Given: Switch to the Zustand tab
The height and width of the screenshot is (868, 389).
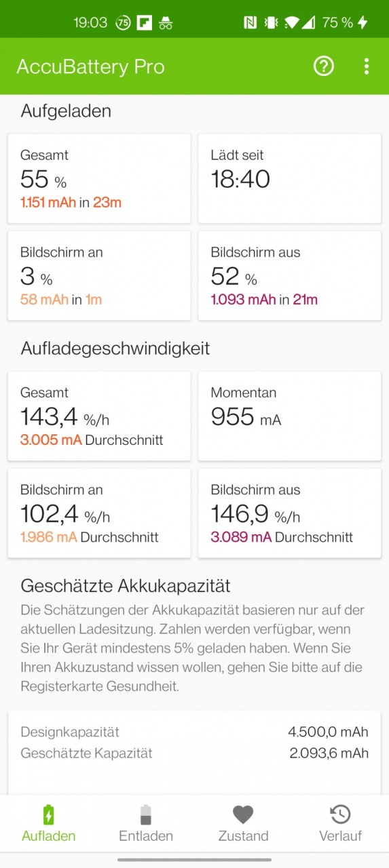Looking at the screenshot, I should pyautogui.click(x=243, y=835).
